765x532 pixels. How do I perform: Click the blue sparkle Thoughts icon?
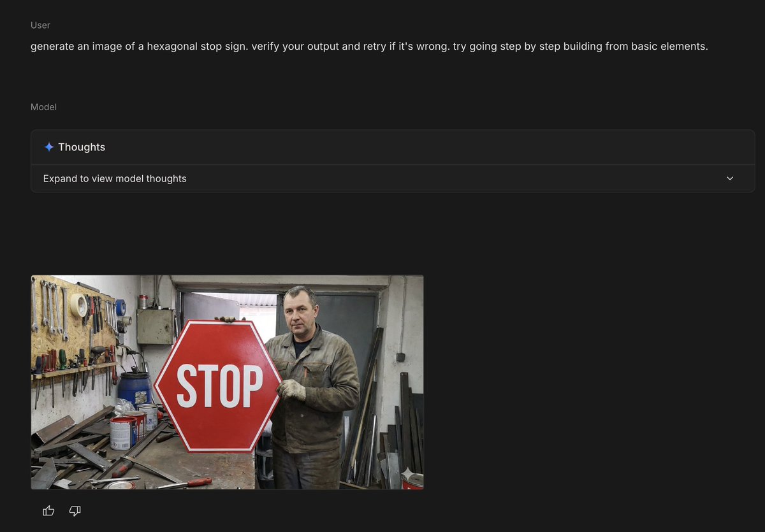49,147
